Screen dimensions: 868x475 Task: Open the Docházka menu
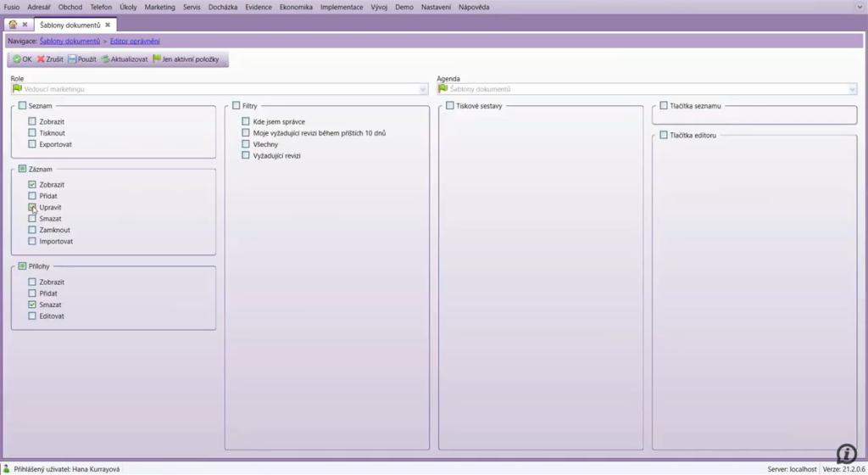222,7
